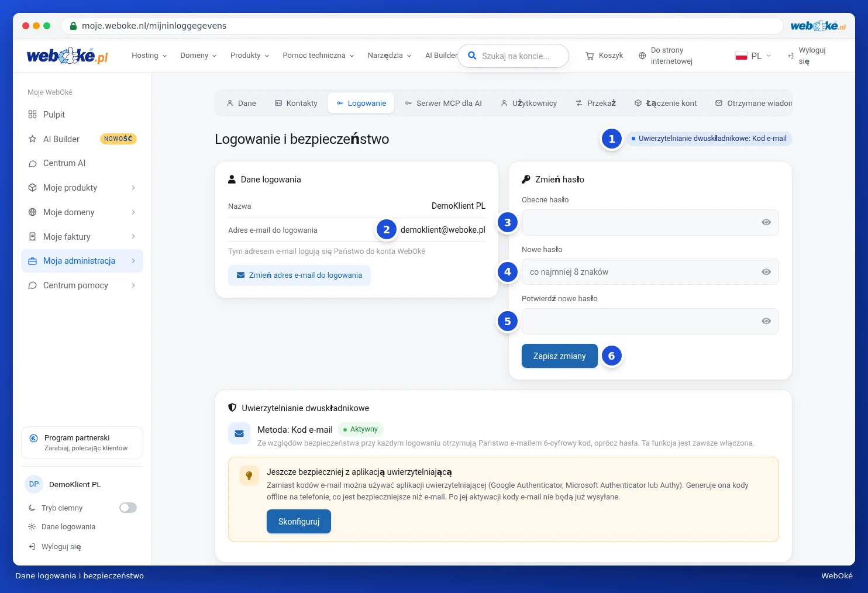Click the Szukaj na koncie search field
The height and width of the screenshot is (593, 868).
(514, 56)
